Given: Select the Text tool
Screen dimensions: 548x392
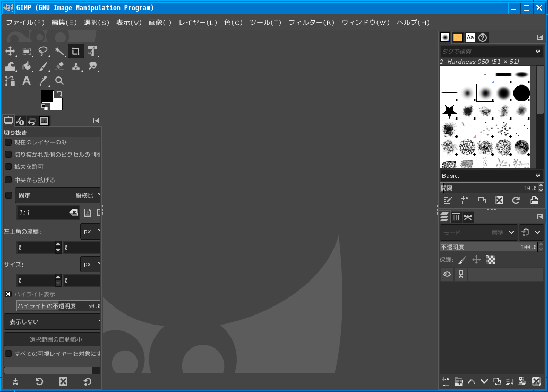Looking at the screenshot, I should [27, 81].
